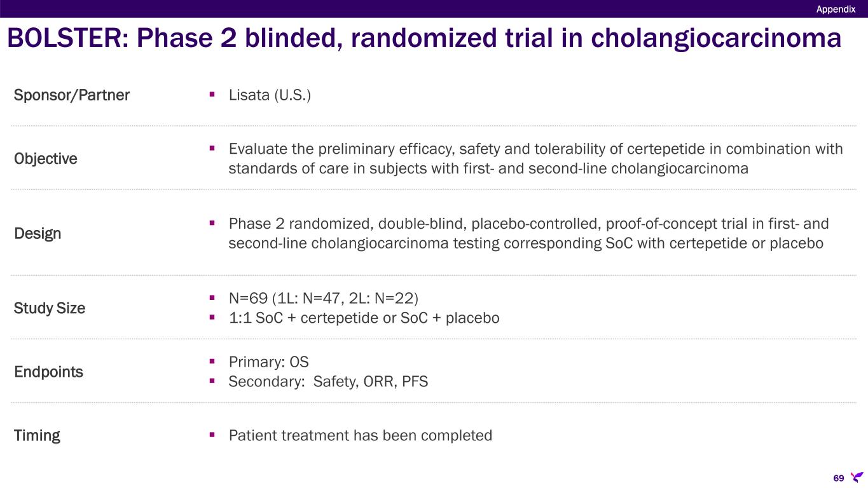Image resolution: width=868 pixels, height=488 pixels.
Task: Click the slide page number 69
Action: (838, 478)
